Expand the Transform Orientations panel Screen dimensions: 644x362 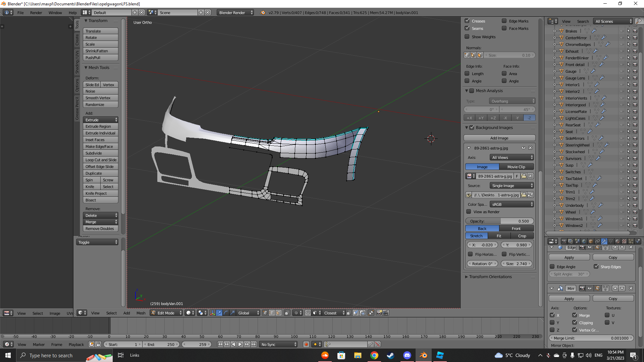click(490, 277)
